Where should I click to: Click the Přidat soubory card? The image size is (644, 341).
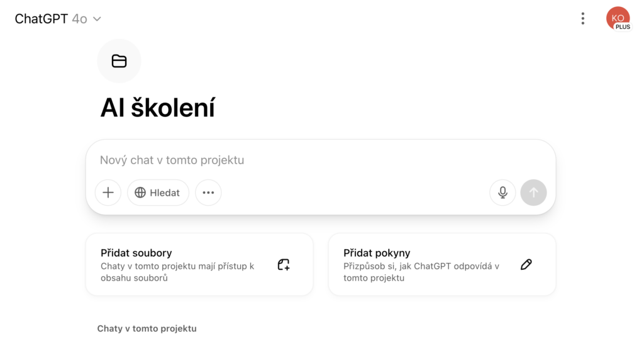[x=199, y=265]
